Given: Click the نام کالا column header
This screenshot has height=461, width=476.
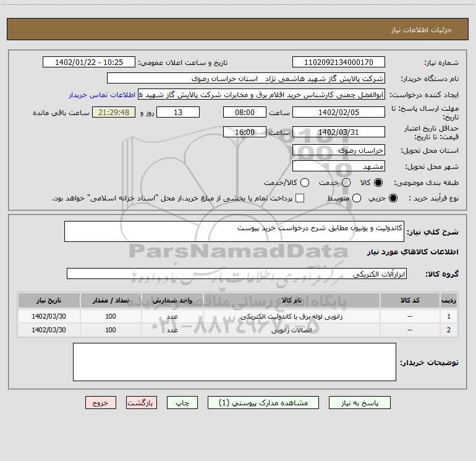Looking at the screenshot, I should [x=291, y=300].
